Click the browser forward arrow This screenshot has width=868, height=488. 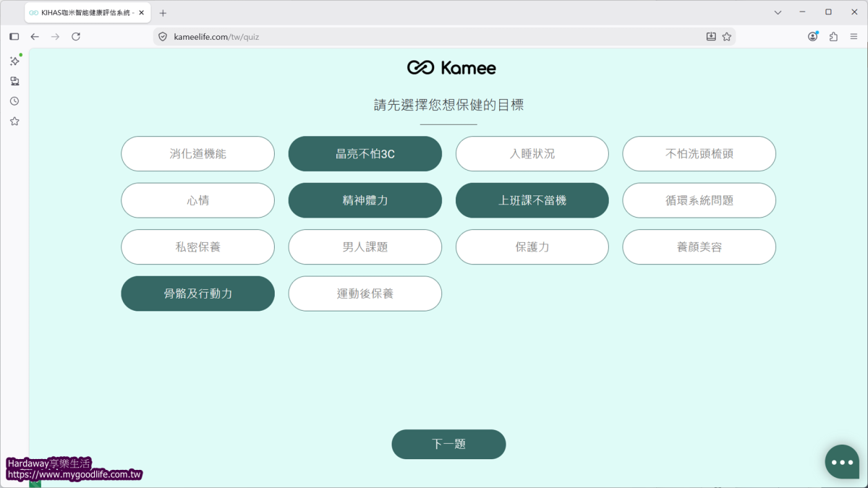[x=55, y=37]
